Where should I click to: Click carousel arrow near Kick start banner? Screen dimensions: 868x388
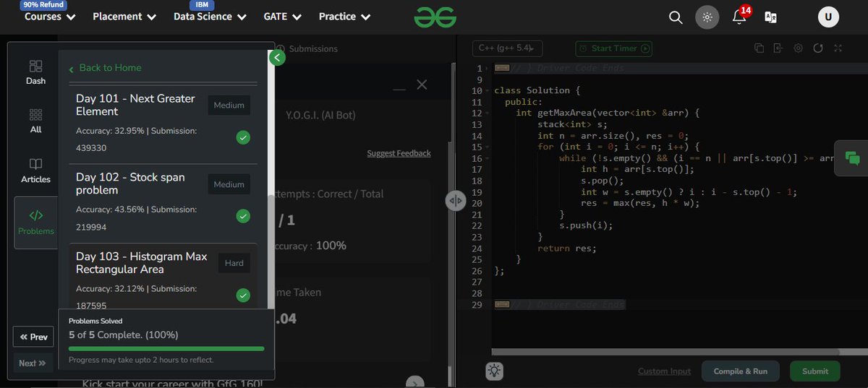tap(415, 383)
